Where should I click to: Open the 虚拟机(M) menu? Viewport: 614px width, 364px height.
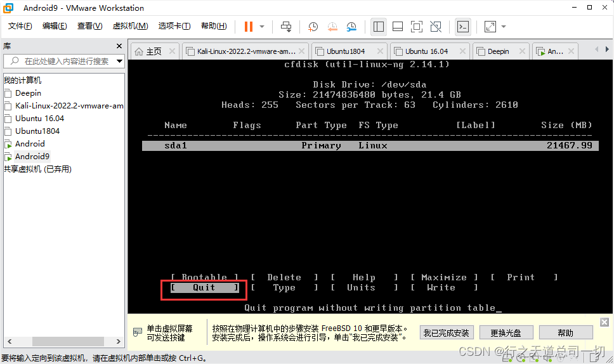pos(131,26)
